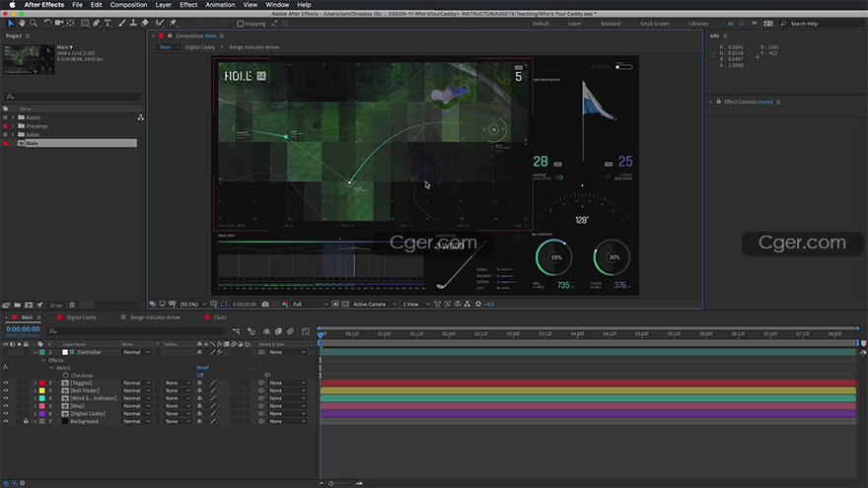Image resolution: width=868 pixels, height=488 pixels.
Task: Select the Pen tool
Action: tap(97, 24)
